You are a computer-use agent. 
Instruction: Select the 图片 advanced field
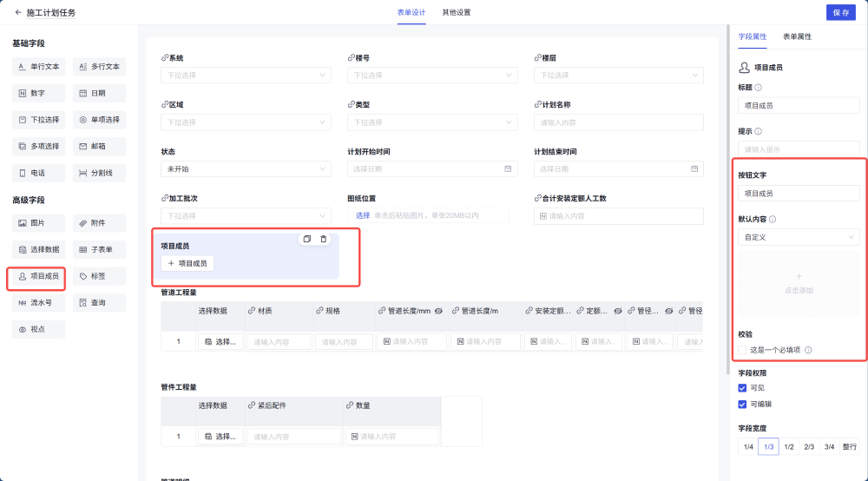click(38, 223)
